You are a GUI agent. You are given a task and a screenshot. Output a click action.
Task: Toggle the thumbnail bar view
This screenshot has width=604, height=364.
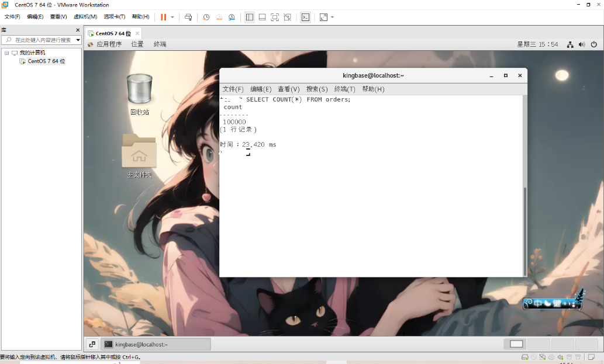point(262,18)
